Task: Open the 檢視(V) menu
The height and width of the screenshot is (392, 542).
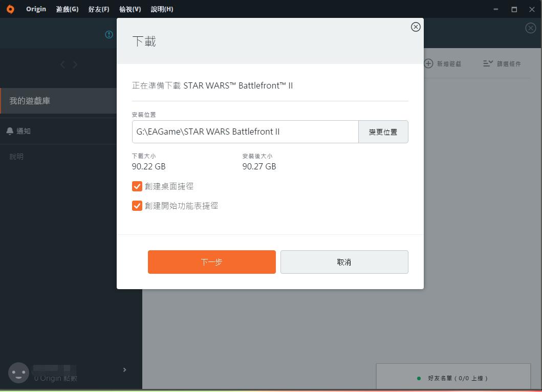Action: point(130,9)
